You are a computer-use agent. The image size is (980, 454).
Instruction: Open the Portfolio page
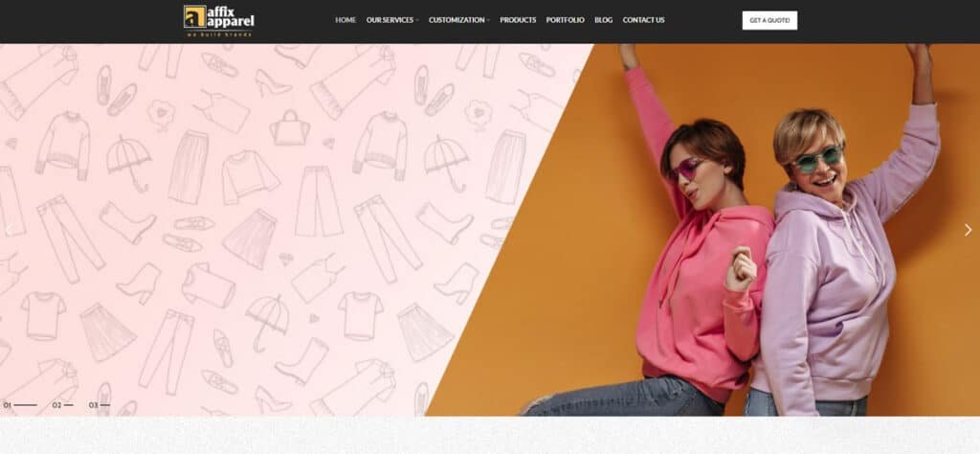click(565, 20)
